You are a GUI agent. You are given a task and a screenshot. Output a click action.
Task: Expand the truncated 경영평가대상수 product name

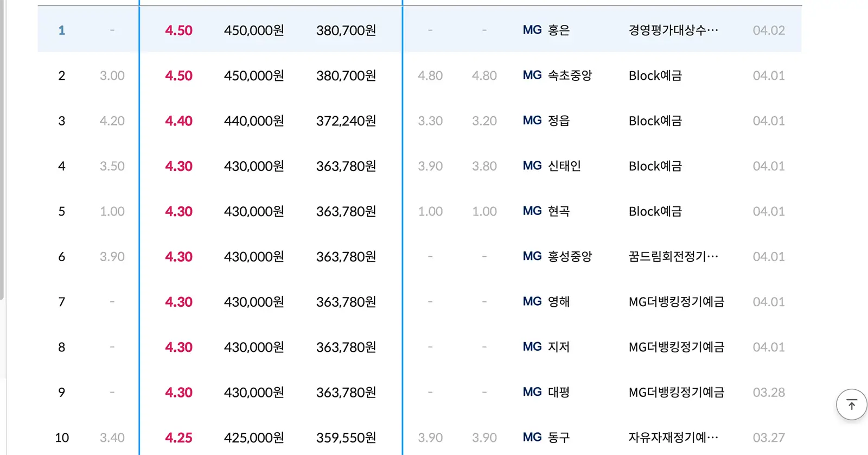tap(673, 30)
